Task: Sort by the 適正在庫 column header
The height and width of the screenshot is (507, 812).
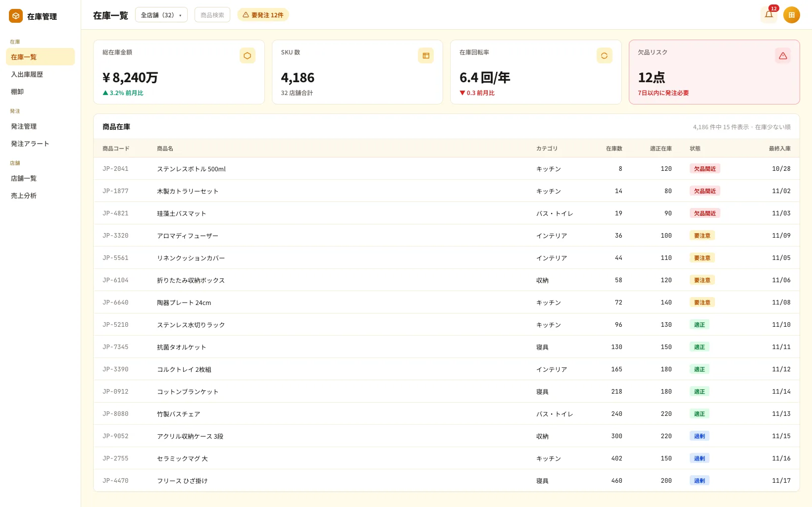Action: 661,149
